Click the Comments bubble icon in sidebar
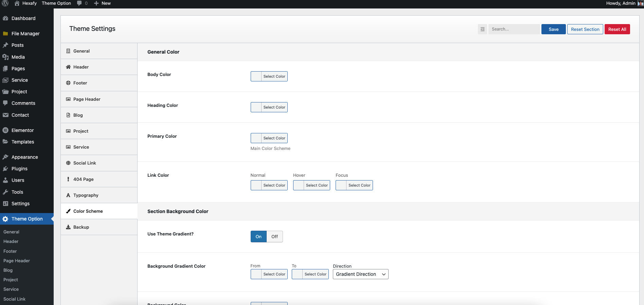The width and height of the screenshot is (644, 305). 5,103
